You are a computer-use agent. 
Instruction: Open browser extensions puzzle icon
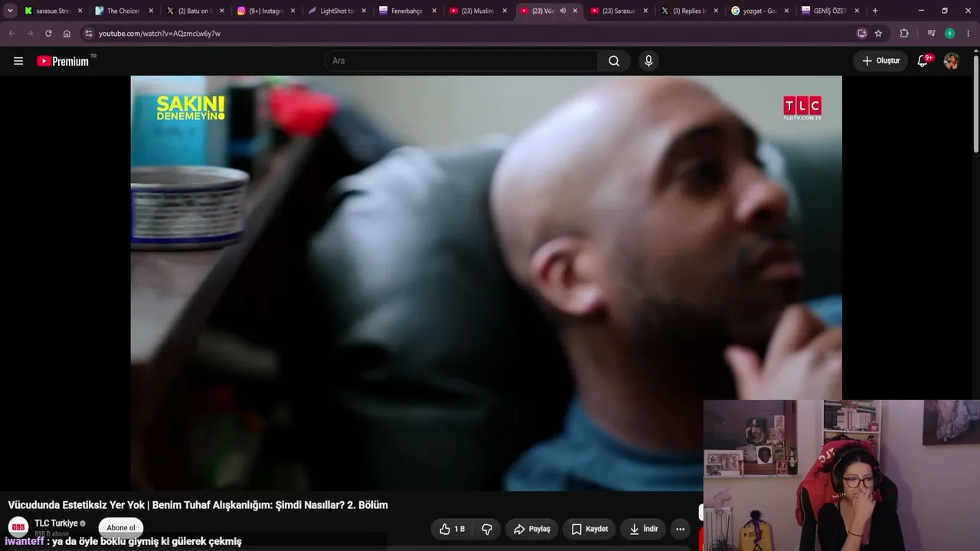coord(904,34)
